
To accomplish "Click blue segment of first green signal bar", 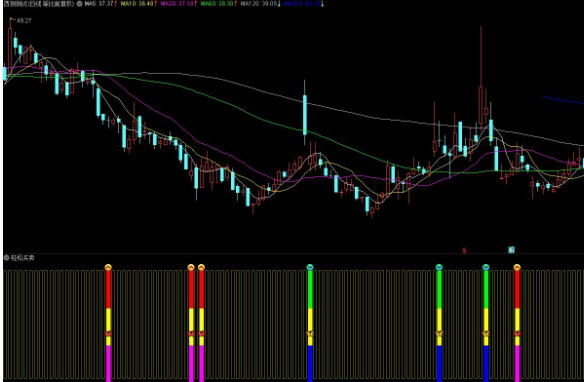I will pos(310,363).
